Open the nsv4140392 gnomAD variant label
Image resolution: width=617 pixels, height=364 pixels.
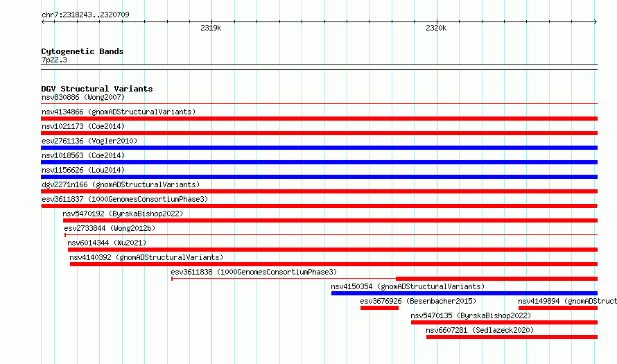(146, 257)
